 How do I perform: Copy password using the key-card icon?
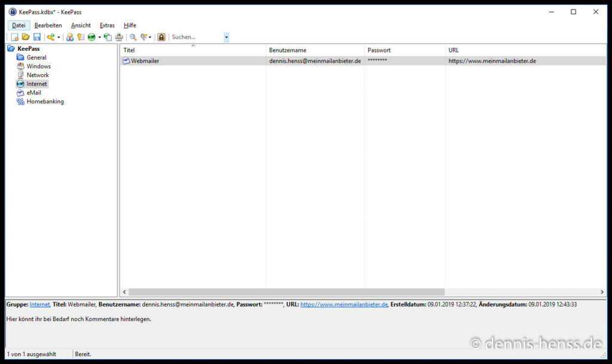[81, 37]
